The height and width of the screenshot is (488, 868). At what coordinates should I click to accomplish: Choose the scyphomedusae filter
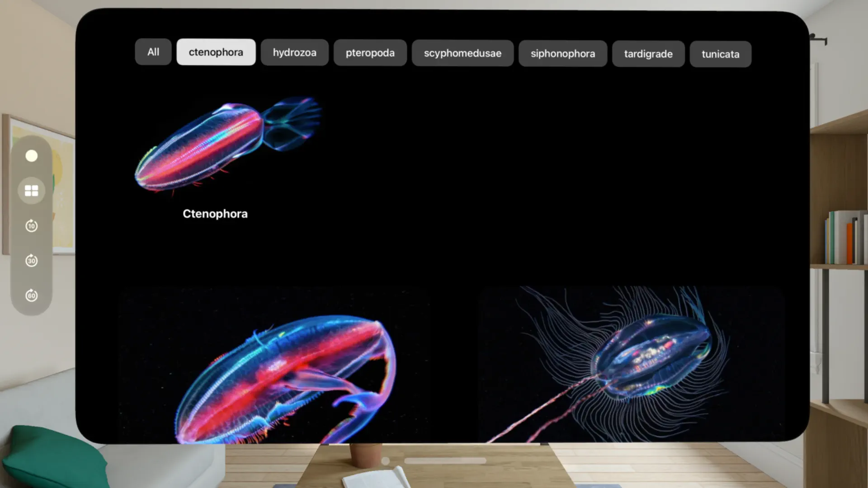462,53
